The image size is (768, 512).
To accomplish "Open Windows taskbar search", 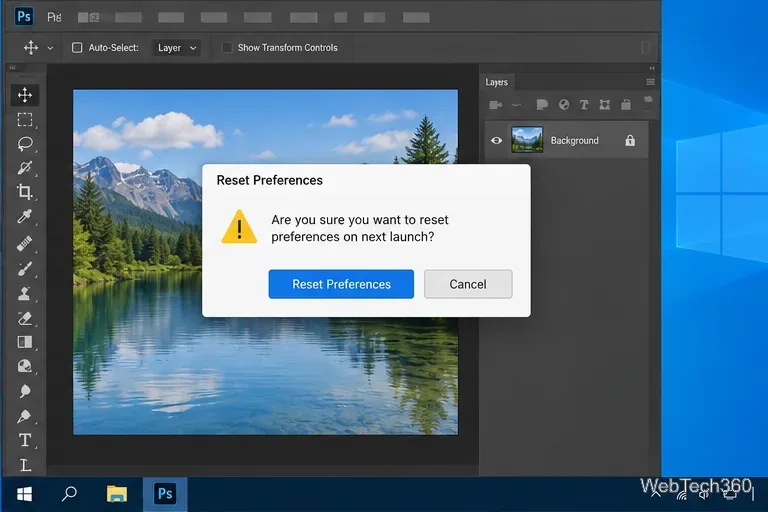I will (x=69, y=493).
